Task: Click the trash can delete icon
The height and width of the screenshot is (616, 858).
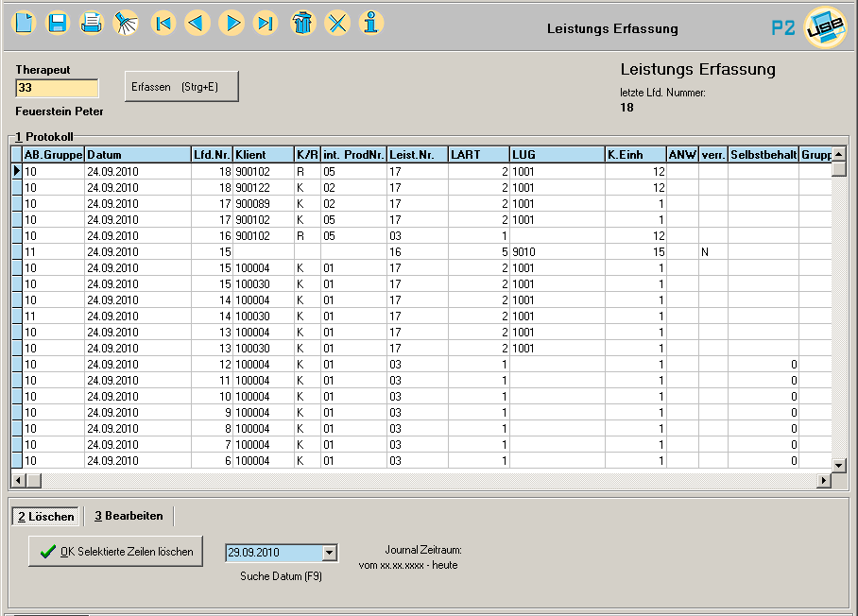Action: point(302,23)
